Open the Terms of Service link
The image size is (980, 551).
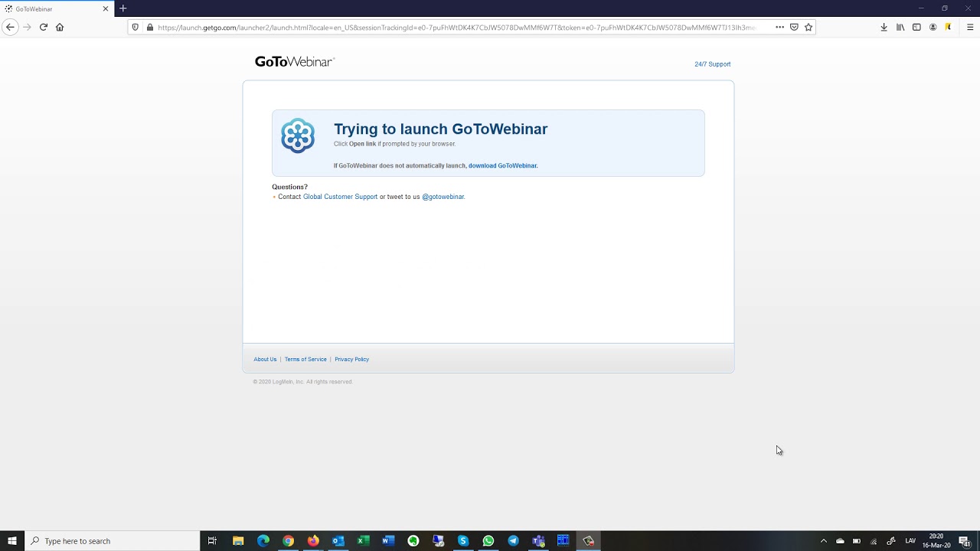click(x=305, y=359)
